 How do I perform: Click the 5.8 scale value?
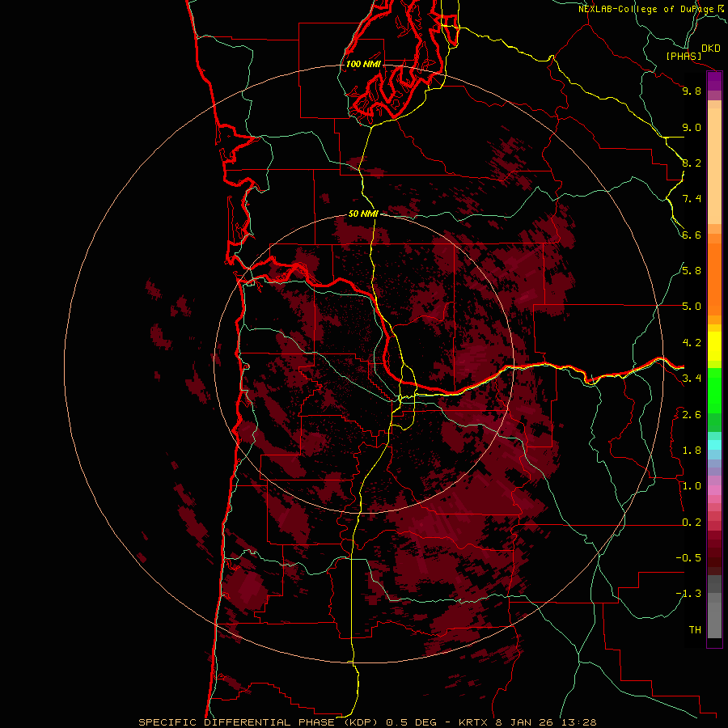point(692,271)
